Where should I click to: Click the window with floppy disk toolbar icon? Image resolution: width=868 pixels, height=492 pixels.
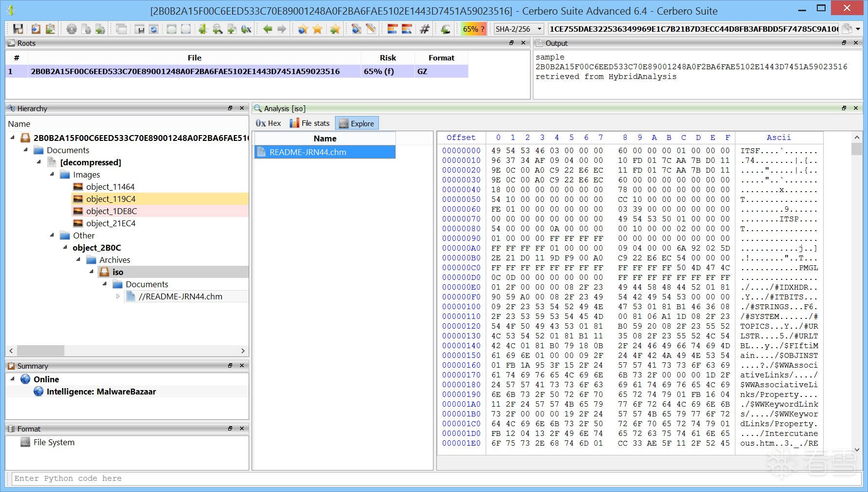[x=139, y=29]
